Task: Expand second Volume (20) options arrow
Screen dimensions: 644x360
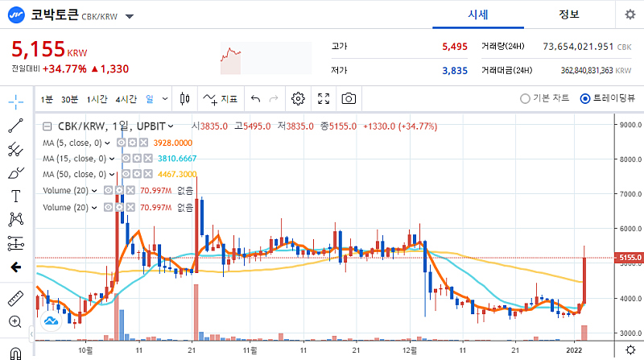Action: pyautogui.click(x=94, y=208)
